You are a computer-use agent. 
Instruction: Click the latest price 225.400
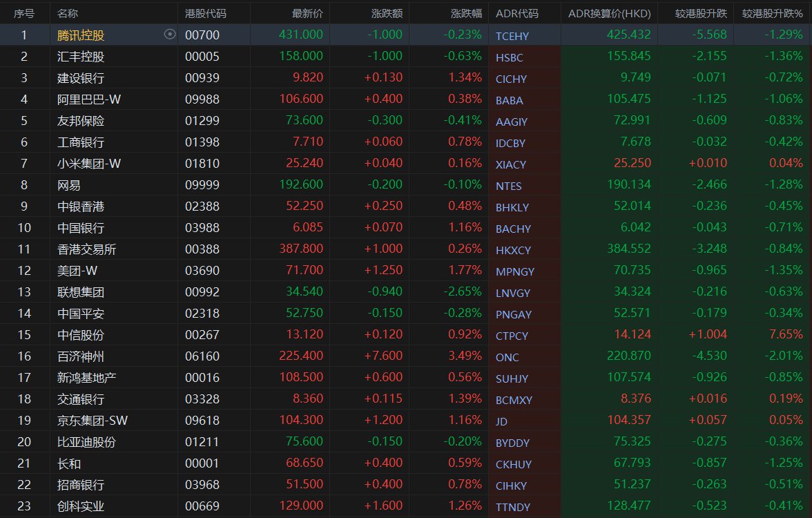click(x=301, y=356)
